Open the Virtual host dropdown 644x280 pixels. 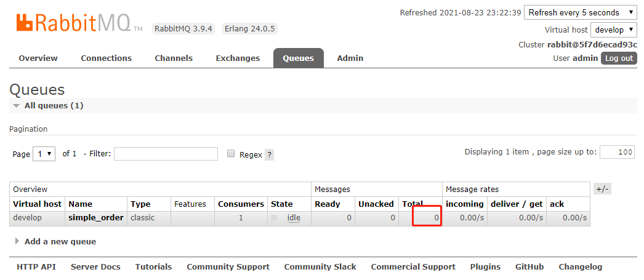614,30
